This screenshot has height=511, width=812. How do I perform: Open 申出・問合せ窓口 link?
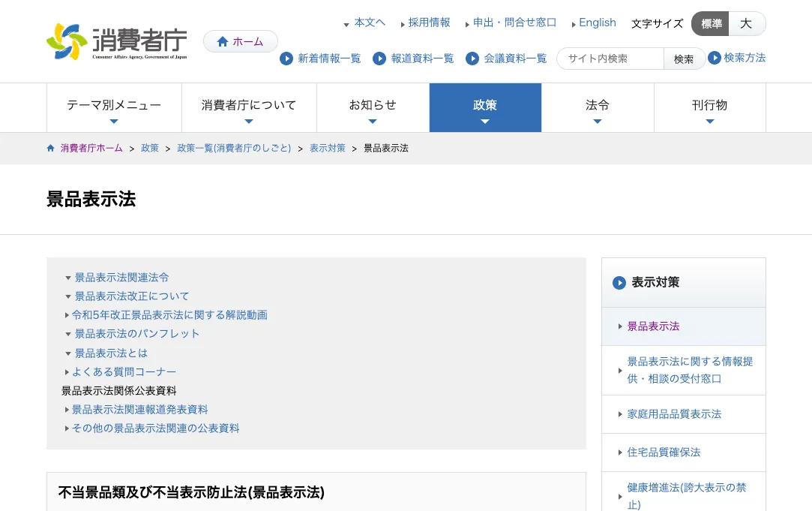tap(515, 23)
